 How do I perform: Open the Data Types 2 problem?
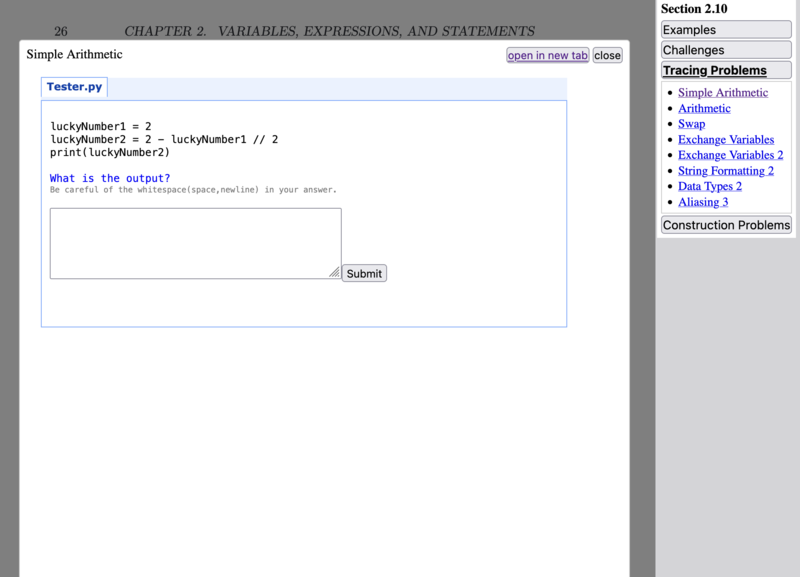710,186
